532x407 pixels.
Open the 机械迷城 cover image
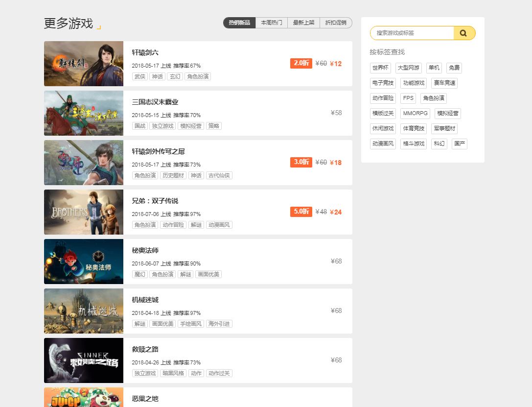click(x=84, y=311)
